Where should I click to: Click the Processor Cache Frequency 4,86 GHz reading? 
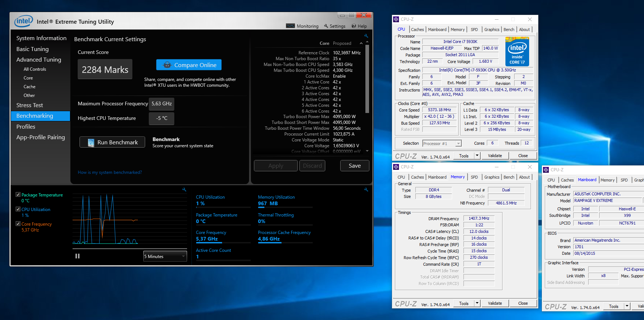(x=269, y=239)
